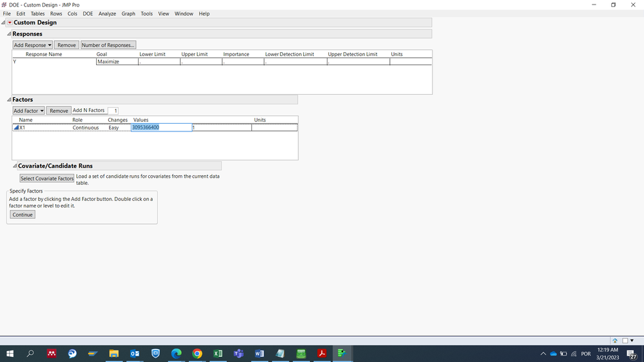Launch Microsoft Edge from taskbar
The width and height of the screenshot is (644, 362).
click(176, 354)
